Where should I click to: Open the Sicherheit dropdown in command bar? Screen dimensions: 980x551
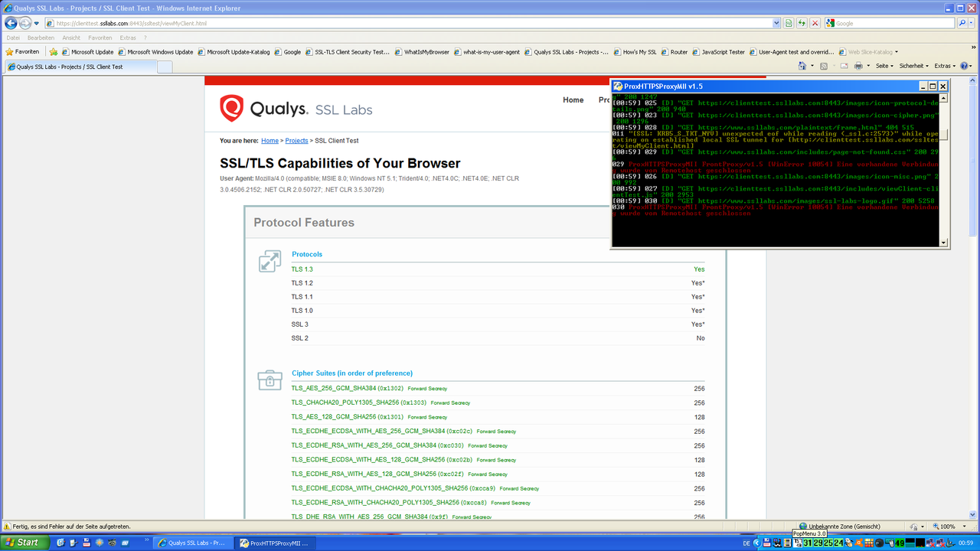tap(914, 67)
